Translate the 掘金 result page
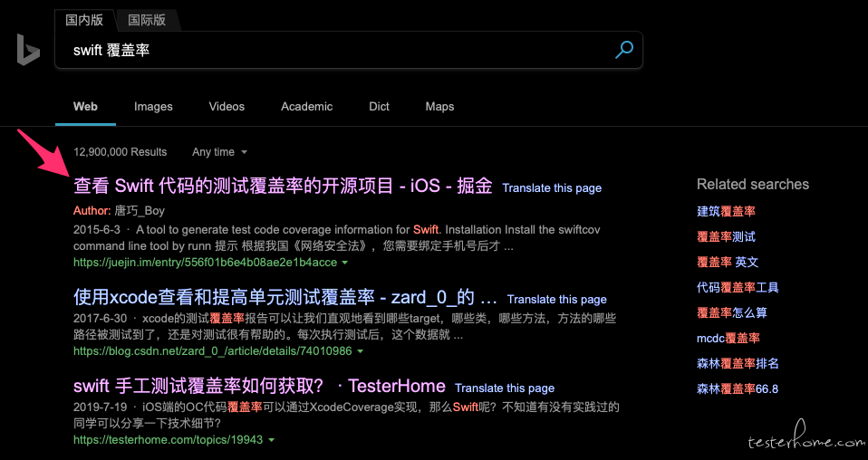The height and width of the screenshot is (460, 868). point(552,188)
